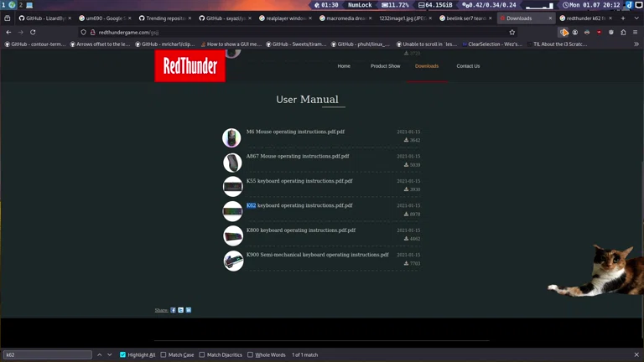Open the Firefox View icon left of tabs

[8, 18]
